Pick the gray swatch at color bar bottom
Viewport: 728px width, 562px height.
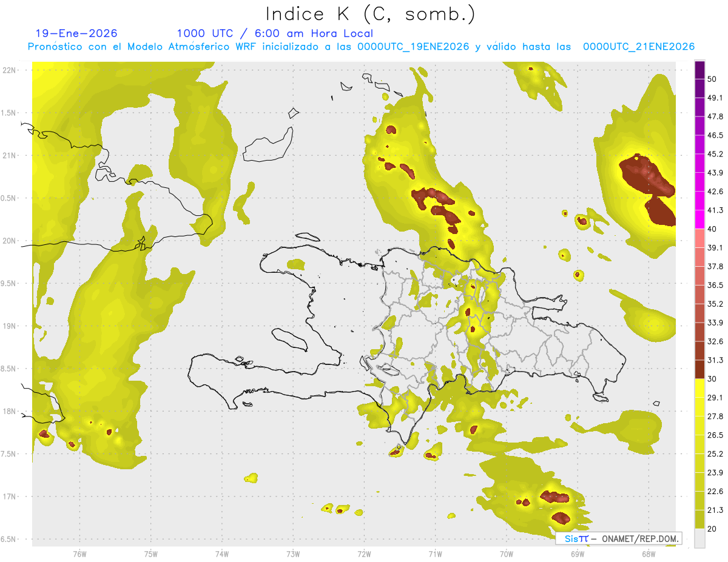click(699, 538)
